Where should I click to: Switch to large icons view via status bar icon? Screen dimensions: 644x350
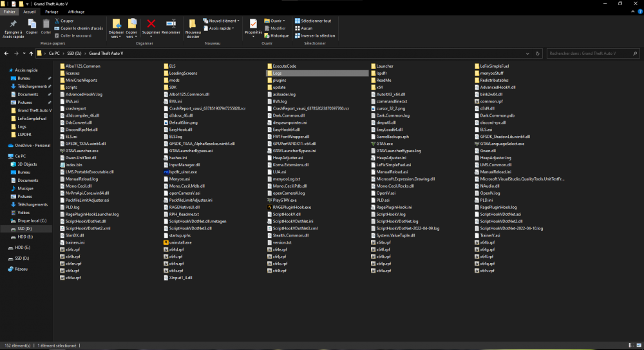click(639, 345)
